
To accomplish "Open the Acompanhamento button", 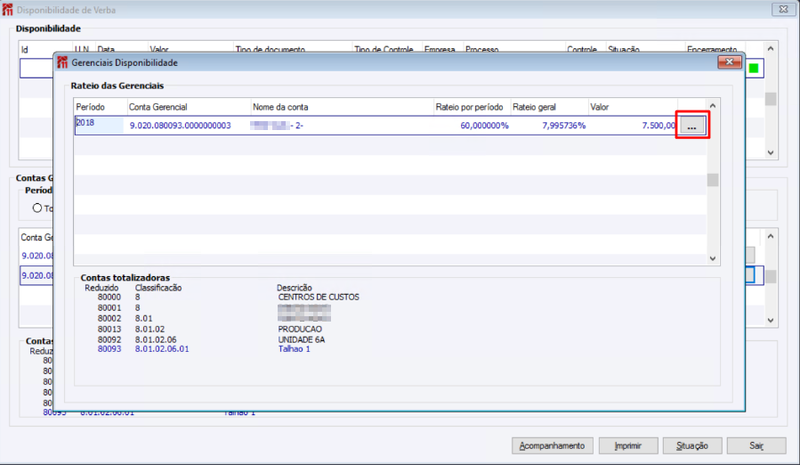I will click(552, 446).
